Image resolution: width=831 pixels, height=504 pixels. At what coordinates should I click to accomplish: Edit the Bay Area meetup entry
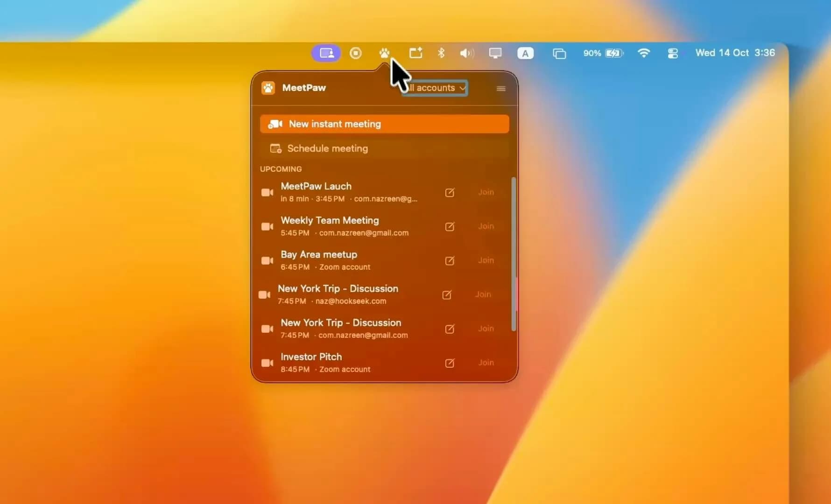(450, 260)
